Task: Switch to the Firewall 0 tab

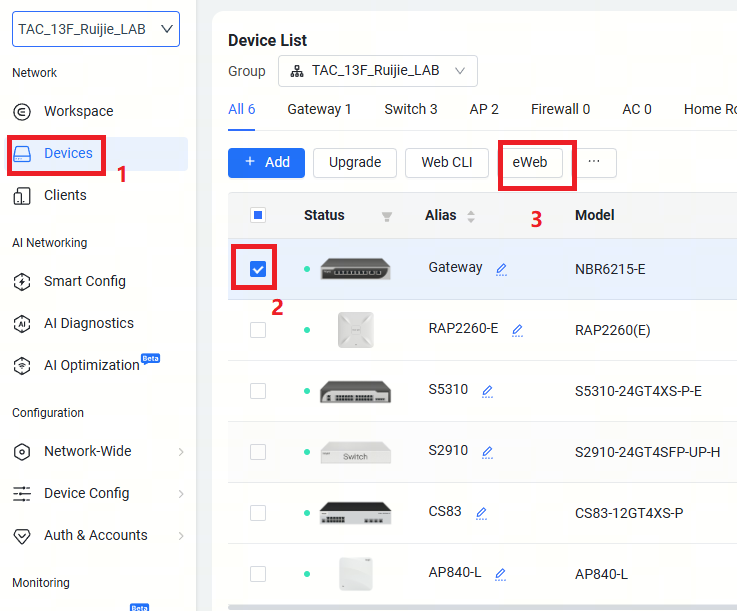Action: point(560,110)
